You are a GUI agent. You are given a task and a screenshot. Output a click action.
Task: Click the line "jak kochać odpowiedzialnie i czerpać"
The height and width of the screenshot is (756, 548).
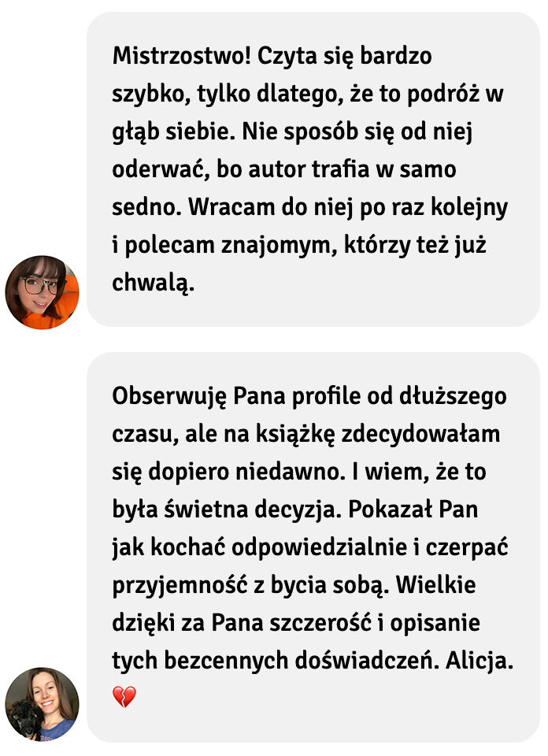click(x=310, y=547)
